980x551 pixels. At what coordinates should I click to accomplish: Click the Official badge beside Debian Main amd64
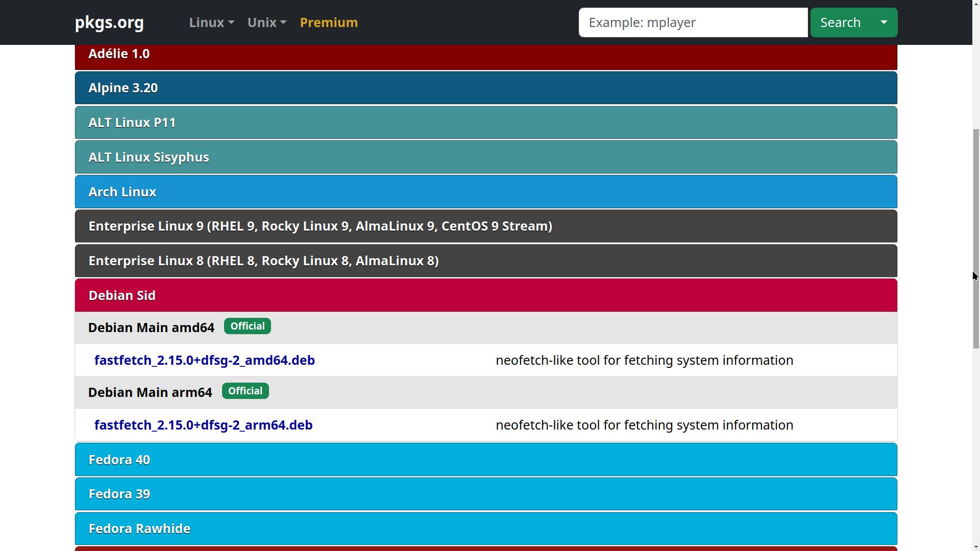tap(248, 326)
